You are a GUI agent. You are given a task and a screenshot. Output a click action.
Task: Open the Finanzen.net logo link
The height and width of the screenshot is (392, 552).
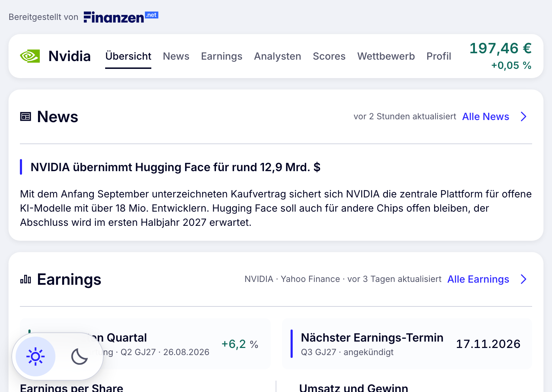tap(121, 17)
